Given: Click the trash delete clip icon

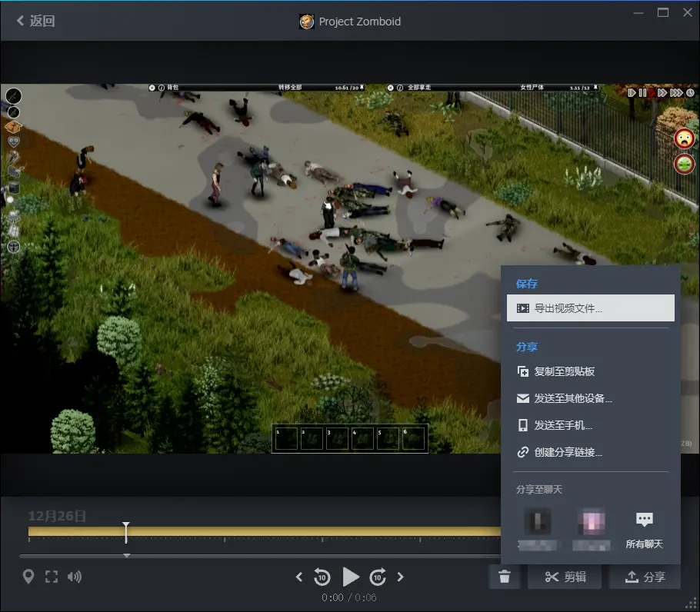Looking at the screenshot, I should 505,577.
